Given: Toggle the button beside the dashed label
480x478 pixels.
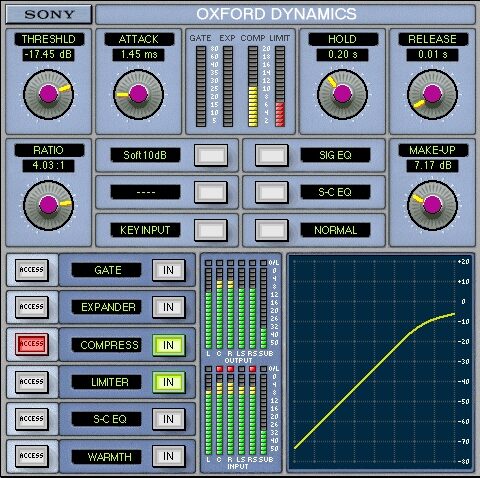Looking at the screenshot, I should 211,192.
